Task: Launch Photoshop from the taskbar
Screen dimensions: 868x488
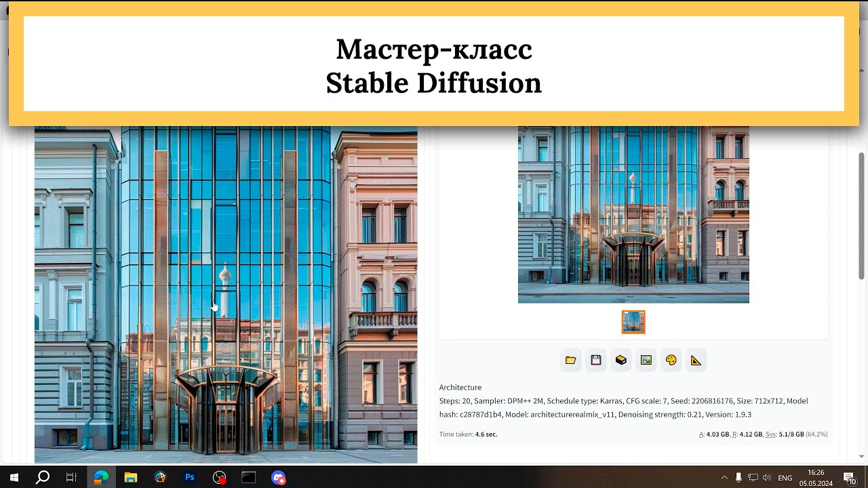Action: (x=190, y=477)
